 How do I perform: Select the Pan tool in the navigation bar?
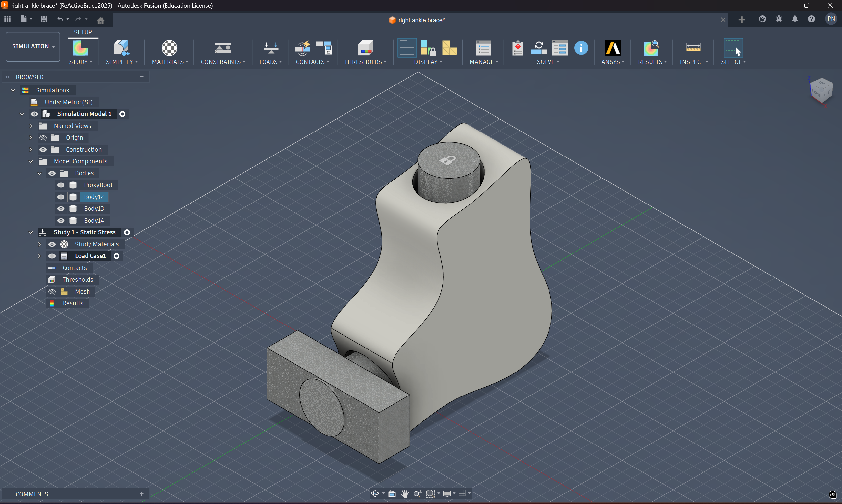[405, 493]
